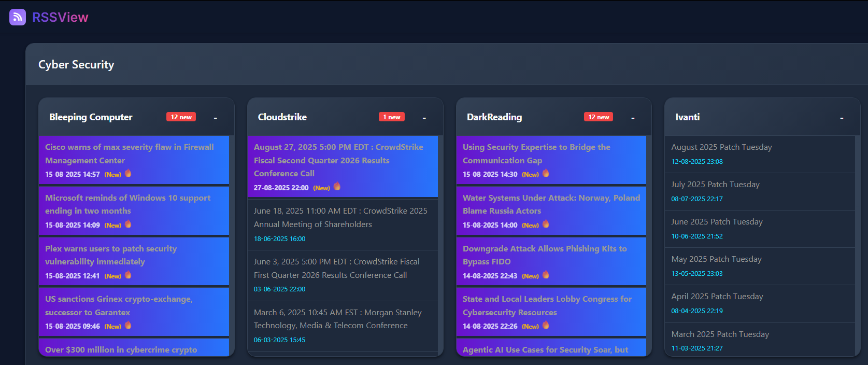Click the 12 new badge on Bleeping Computer
The width and height of the screenshot is (868, 365).
coord(181,117)
